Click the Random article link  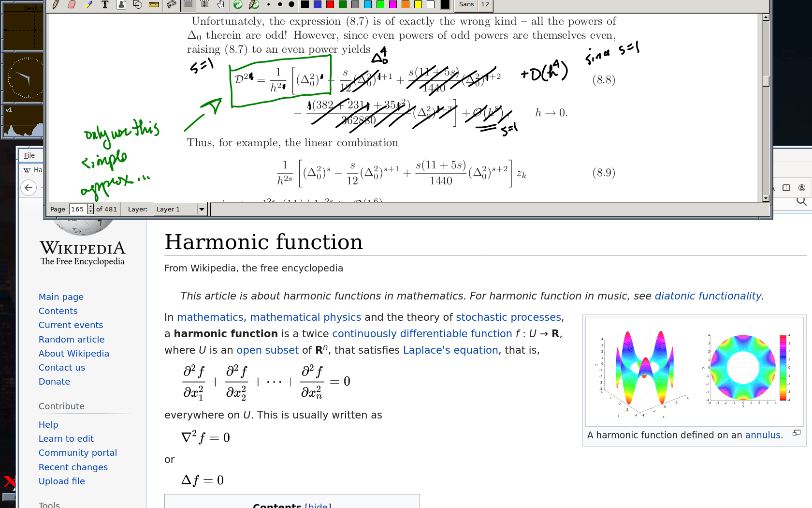(x=72, y=340)
